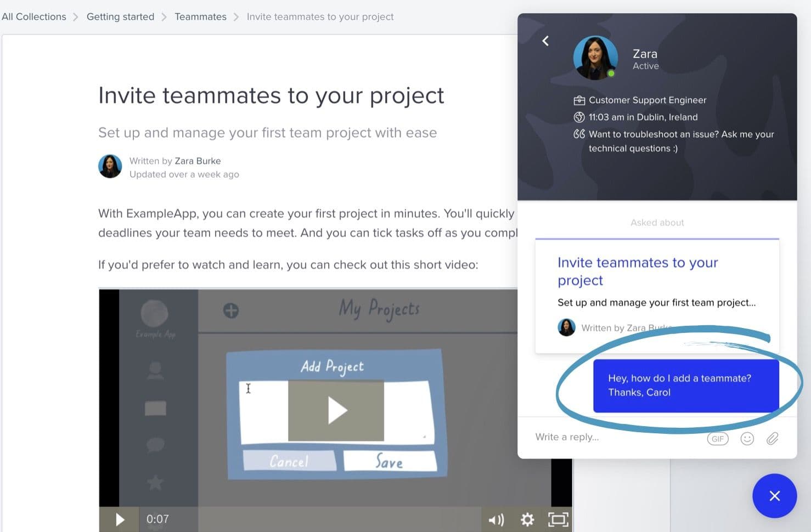Image resolution: width=811 pixels, height=532 pixels.
Task: Click the article heading 'Invite teammates to your project'
Action: pyautogui.click(x=271, y=95)
